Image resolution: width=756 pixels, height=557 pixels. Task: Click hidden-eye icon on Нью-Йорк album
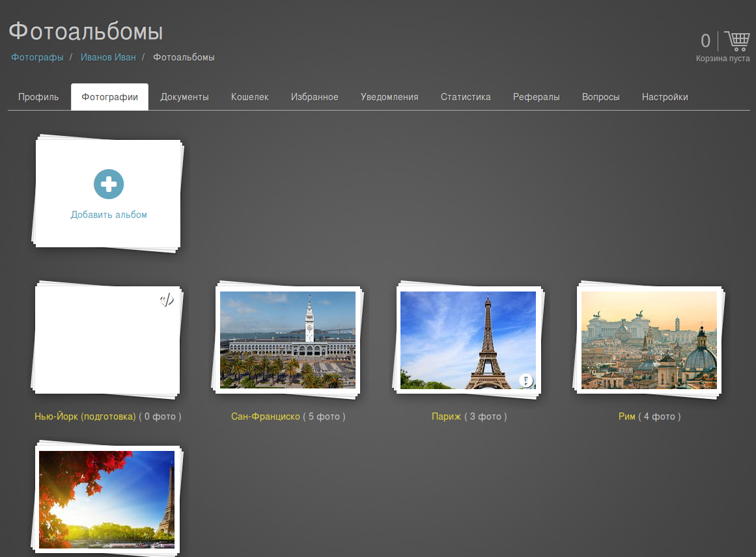tap(167, 300)
